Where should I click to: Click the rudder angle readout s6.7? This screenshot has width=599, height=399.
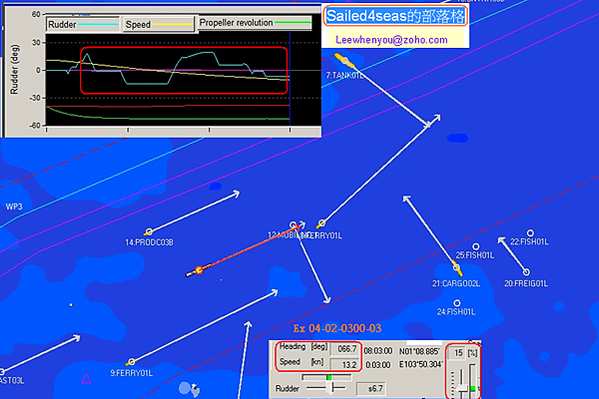pyautogui.click(x=371, y=389)
